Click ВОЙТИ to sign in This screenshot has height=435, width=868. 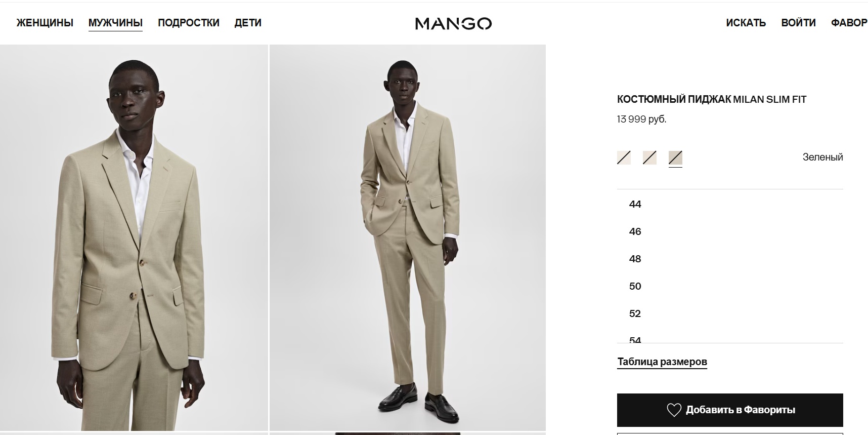point(798,23)
